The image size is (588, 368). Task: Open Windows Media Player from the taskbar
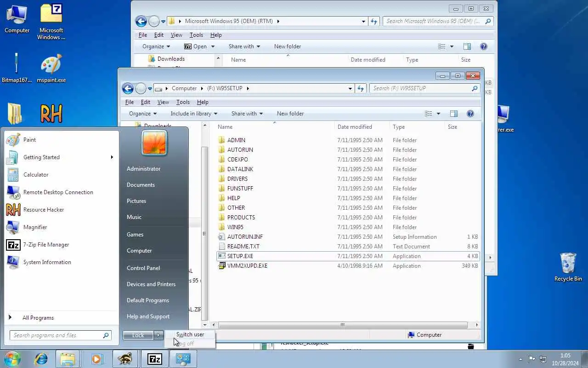coord(96,359)
